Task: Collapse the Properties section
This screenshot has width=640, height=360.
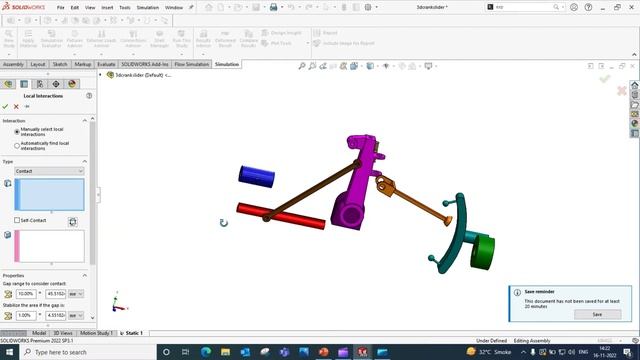Action: tap(84, 276)
